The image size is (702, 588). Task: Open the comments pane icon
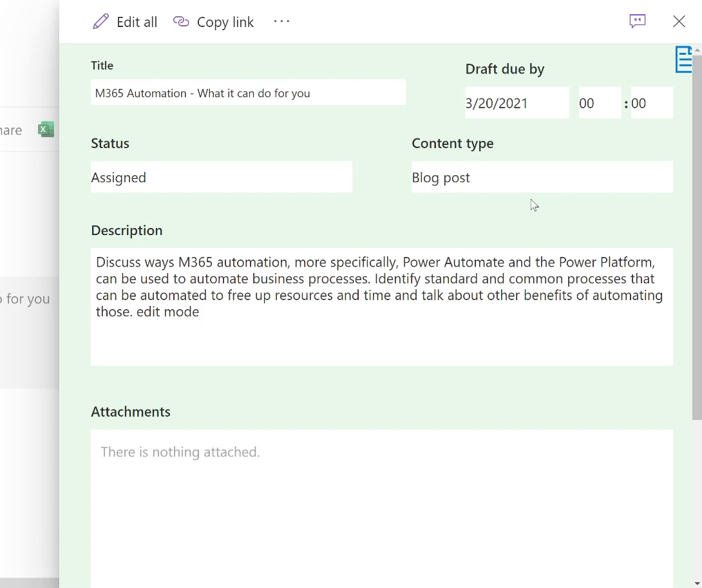click(x=637, y=21)
